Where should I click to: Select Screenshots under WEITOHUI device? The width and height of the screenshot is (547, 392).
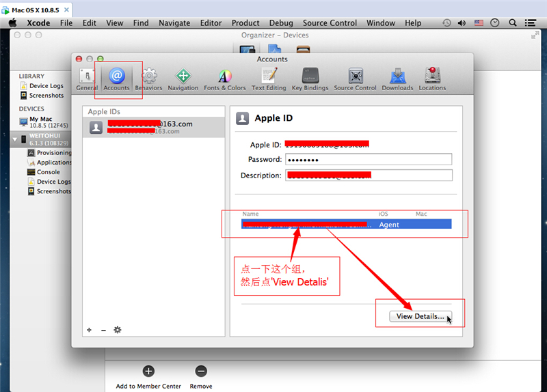49,191
